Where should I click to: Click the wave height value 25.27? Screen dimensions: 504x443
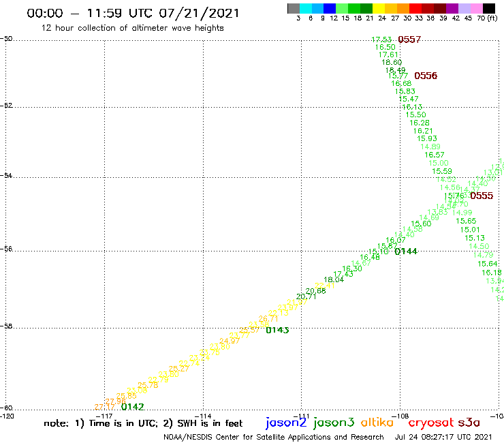(178, 369)
